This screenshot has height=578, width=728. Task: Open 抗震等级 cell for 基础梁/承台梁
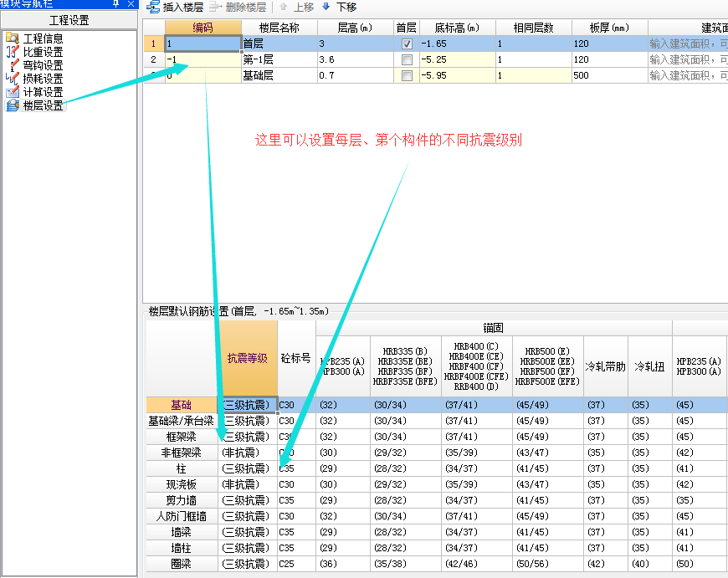coord(248,421)
